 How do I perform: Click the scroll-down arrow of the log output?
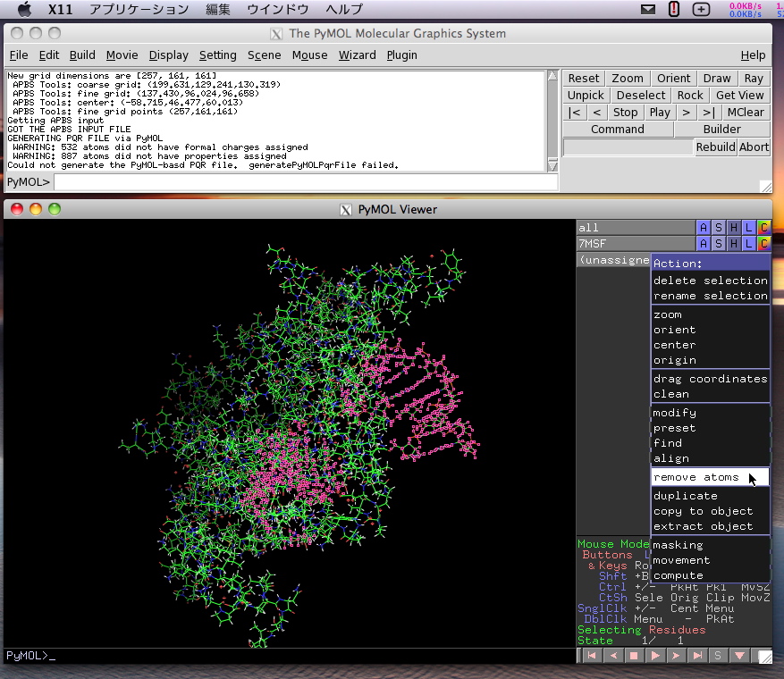pos(552,166)
